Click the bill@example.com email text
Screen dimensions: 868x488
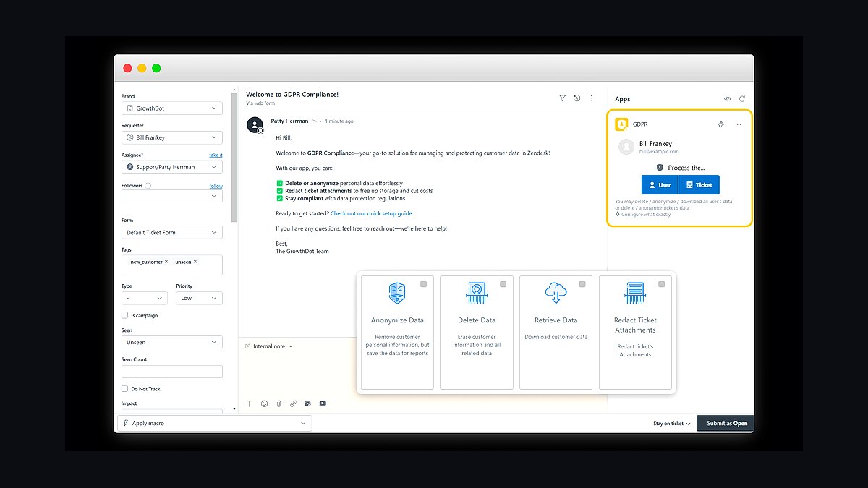tap(659, 152)
